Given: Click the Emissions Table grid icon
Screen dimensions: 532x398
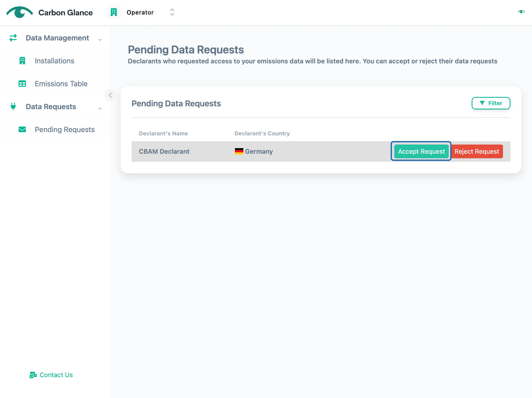Looking at the screenshot, I should tap(22, 84).
